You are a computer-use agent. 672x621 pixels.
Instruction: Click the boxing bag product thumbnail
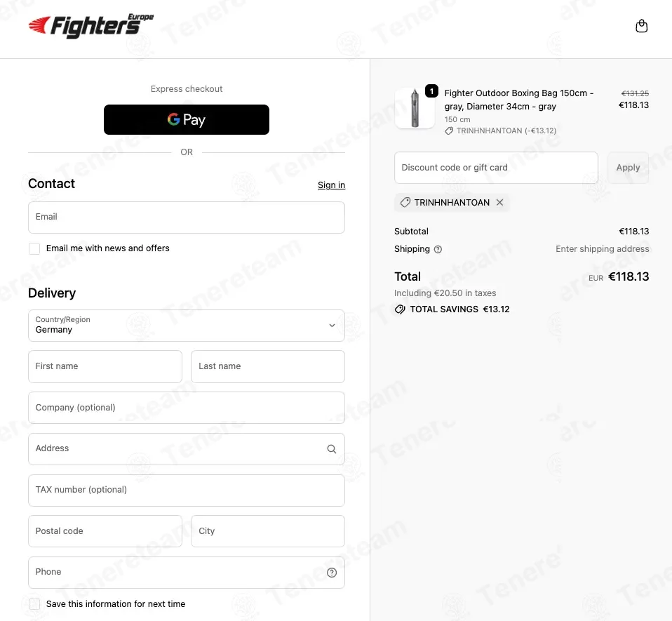pyautogui.click(x=415, y=109)
